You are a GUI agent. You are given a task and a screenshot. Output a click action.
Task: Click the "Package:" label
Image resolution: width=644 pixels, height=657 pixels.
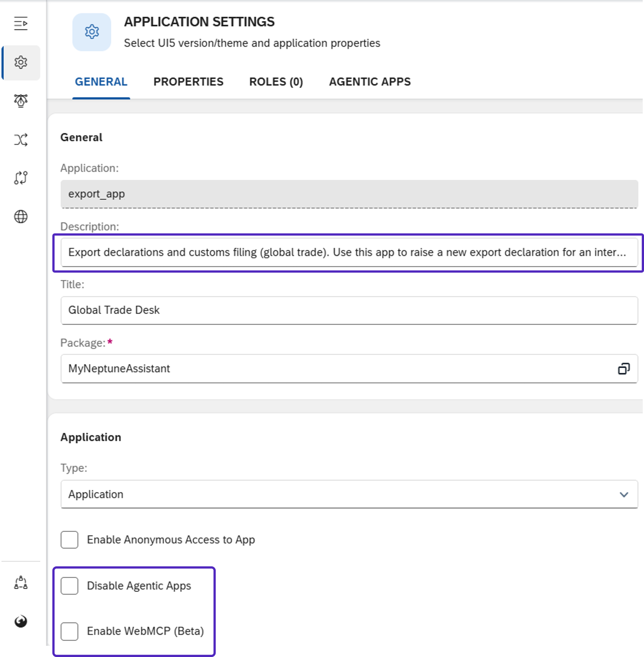(x=83, y=343)
